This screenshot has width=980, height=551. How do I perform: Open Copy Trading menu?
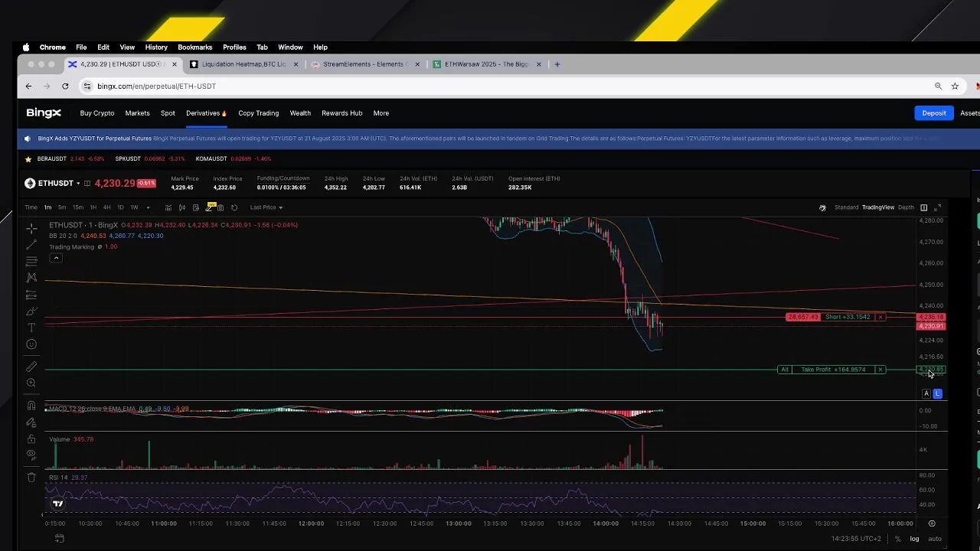[x=258, y=113]
